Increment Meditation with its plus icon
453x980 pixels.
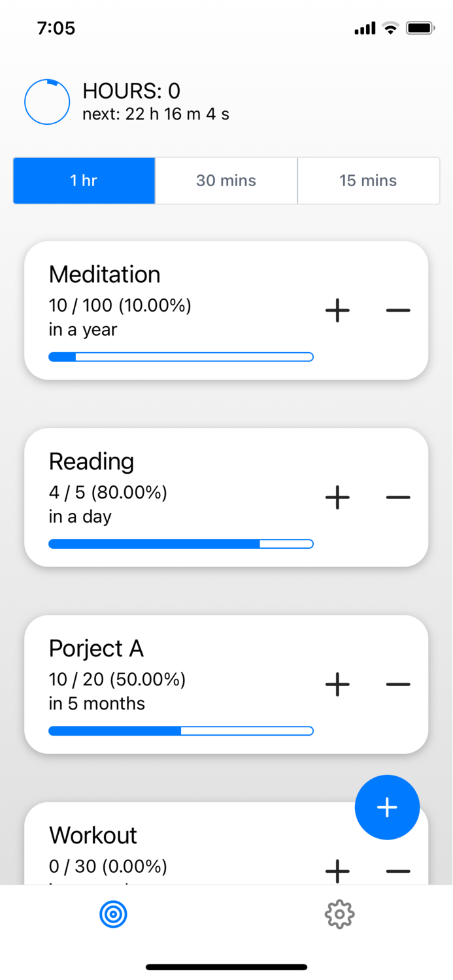click(x=337, y=310)
